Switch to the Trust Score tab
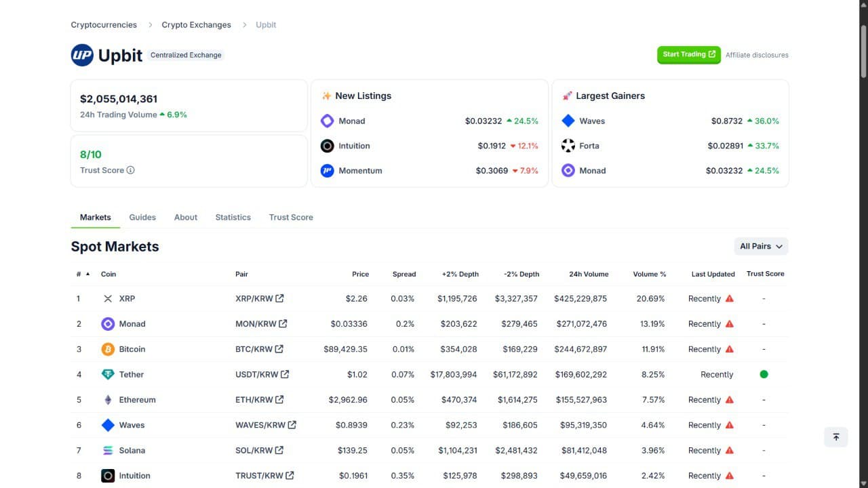The width and height of the screenshot is (868, 488). click(291, 217)
